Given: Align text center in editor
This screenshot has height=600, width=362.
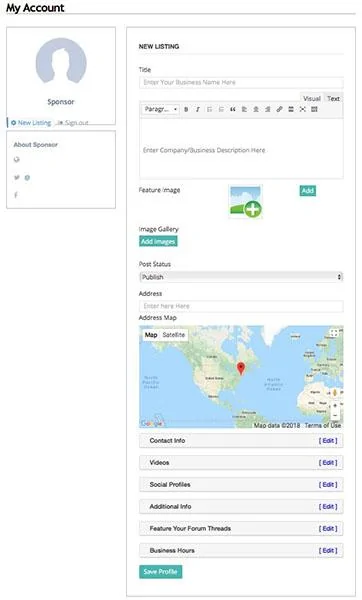Looking at the screenshot, I should tap(256, 109).
